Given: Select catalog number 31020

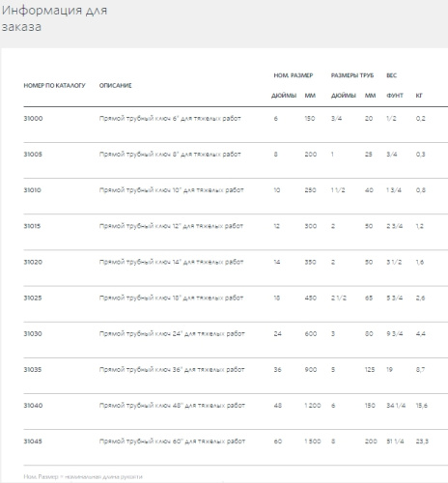Looking at the screenshot, I should click(33, 262).
